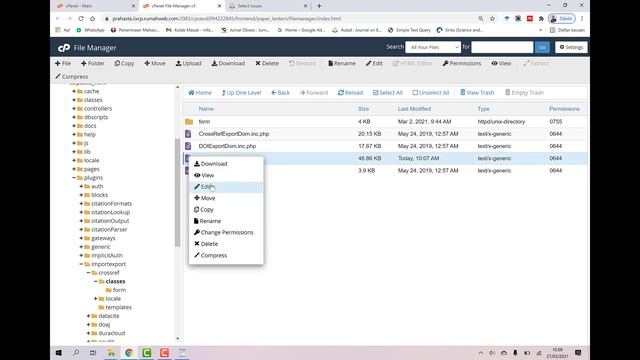Click the Rename toolbar button
The width and height of the screenshot is (640, 360).
click(342, 63)
